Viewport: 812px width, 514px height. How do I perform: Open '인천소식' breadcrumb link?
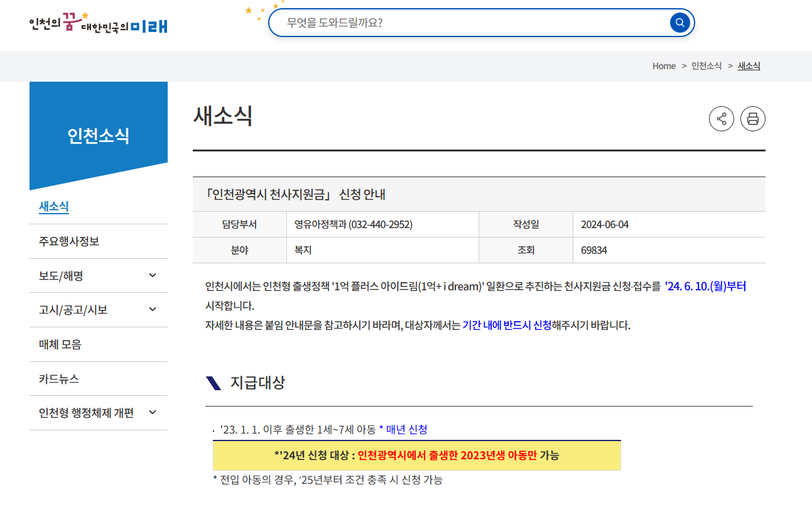[x=706, y=66]
